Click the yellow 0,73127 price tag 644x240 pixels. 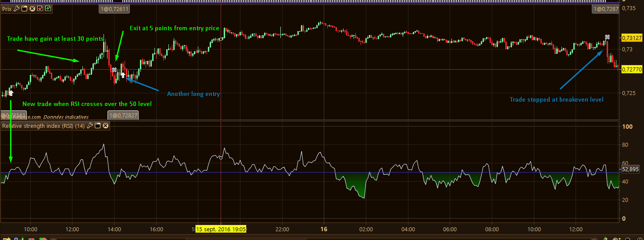click(x=632, y=38)
